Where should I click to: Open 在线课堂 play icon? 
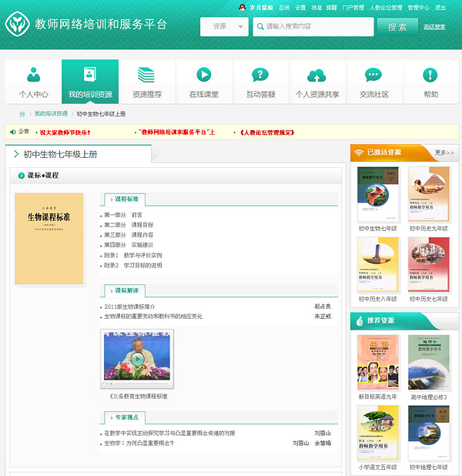click(x=203, y=75)
